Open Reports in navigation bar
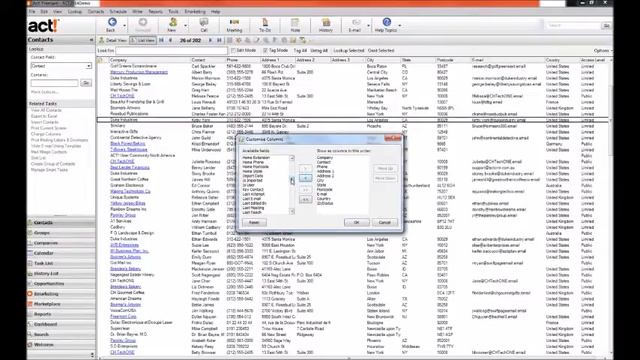The height and width of the screenshot is (360, 640). pyautogui.click(x=61, y=314)
